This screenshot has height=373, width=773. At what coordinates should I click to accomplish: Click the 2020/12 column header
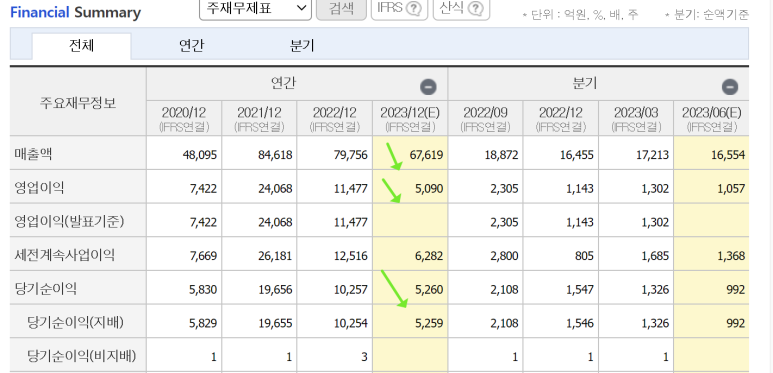[184, 118]
